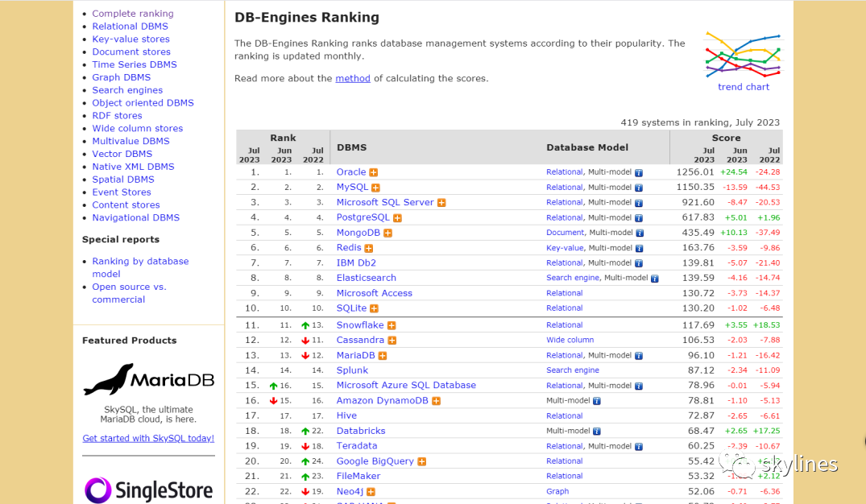
Task: Click the info icon in Elasticsearch row
Action: click(654, 279)
